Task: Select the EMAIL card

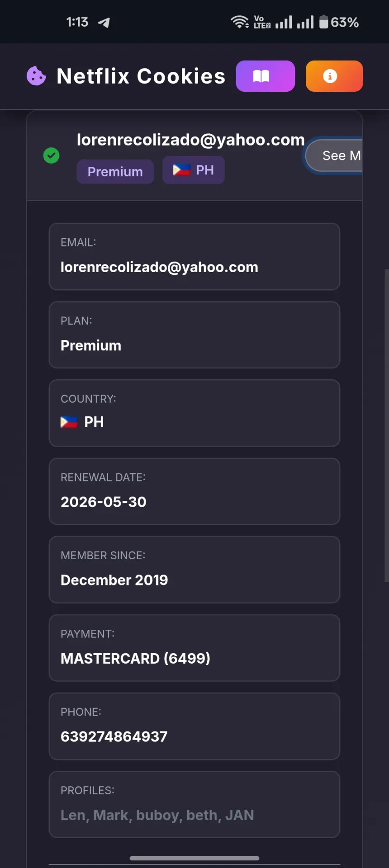Action: click(194, 256)
